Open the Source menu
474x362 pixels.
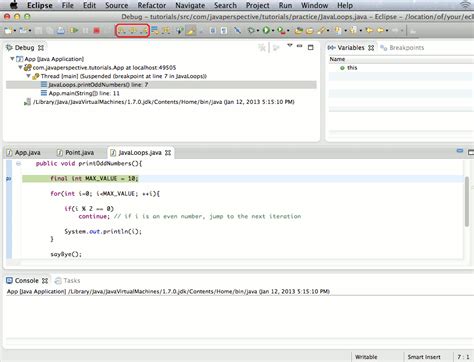[116, 5]
